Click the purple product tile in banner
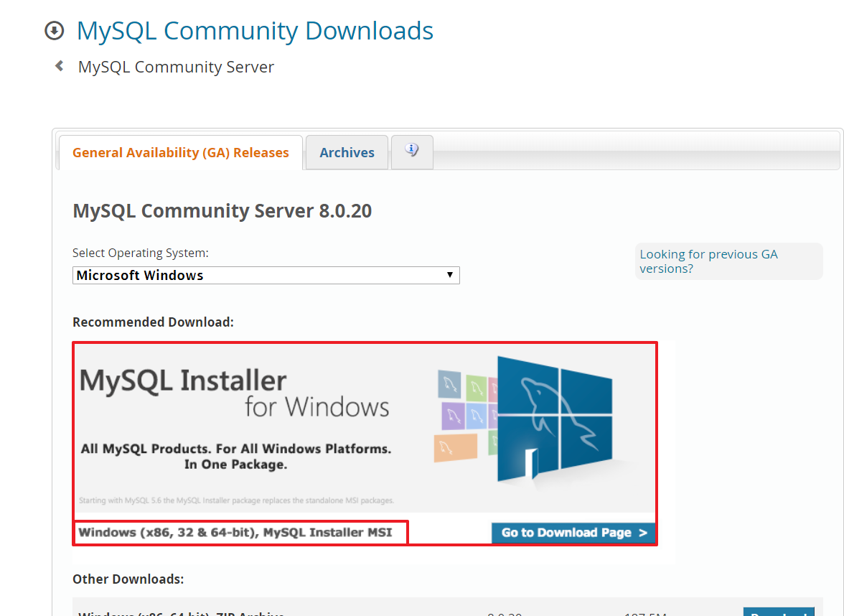This screenshot has height=616, width=844. [452, 416]
